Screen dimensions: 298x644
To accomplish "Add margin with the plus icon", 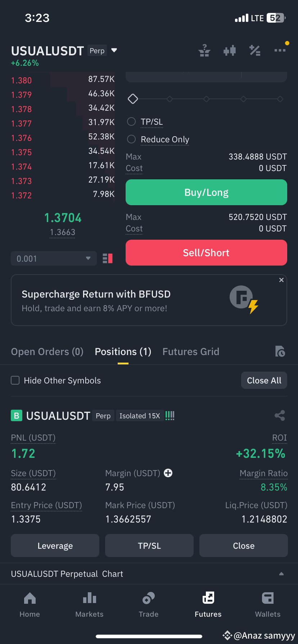I will tap(168, 473).
